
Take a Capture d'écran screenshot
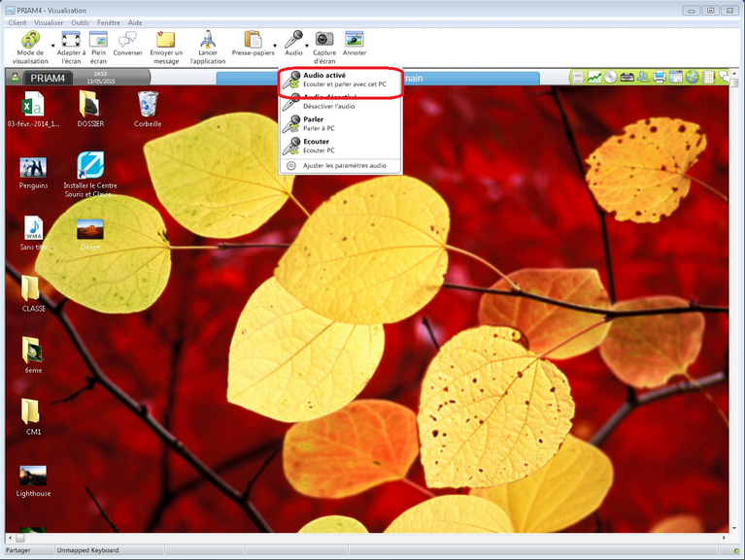(324, 40)
